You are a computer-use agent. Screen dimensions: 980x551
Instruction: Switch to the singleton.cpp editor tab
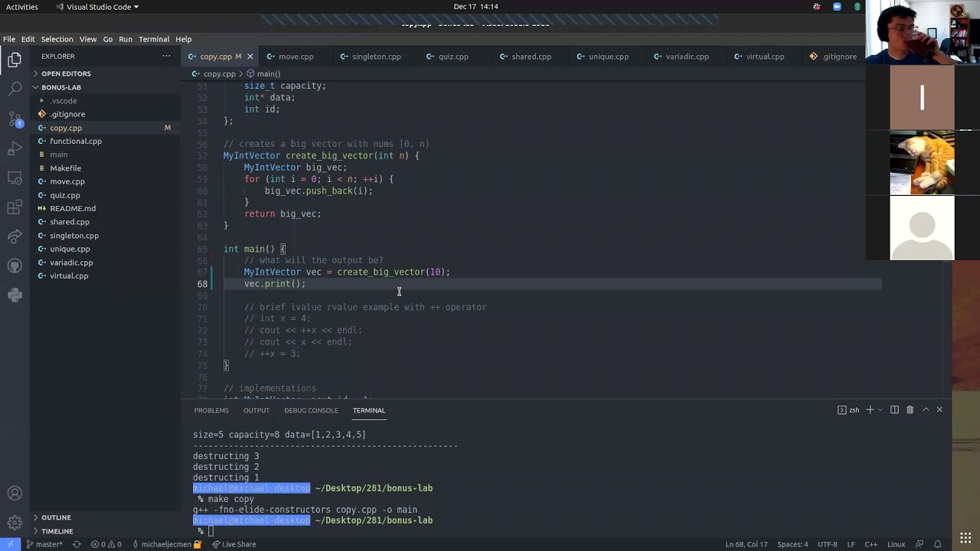pos(377,57)
